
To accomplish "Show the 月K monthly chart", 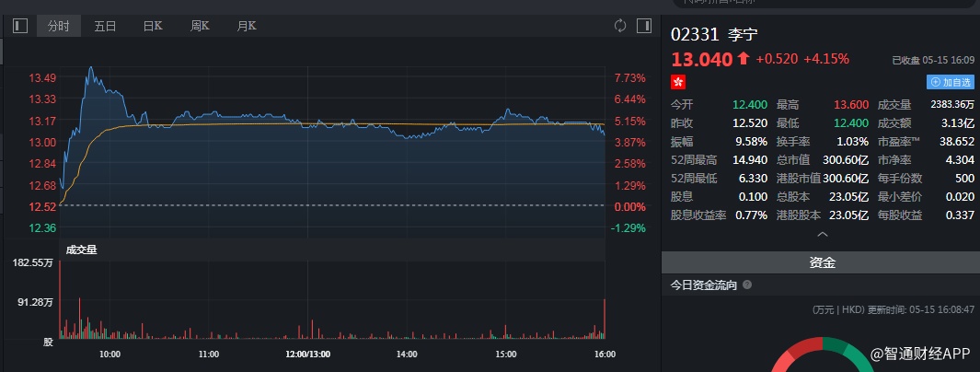I will pyautogui.click(x=246, y=26).
